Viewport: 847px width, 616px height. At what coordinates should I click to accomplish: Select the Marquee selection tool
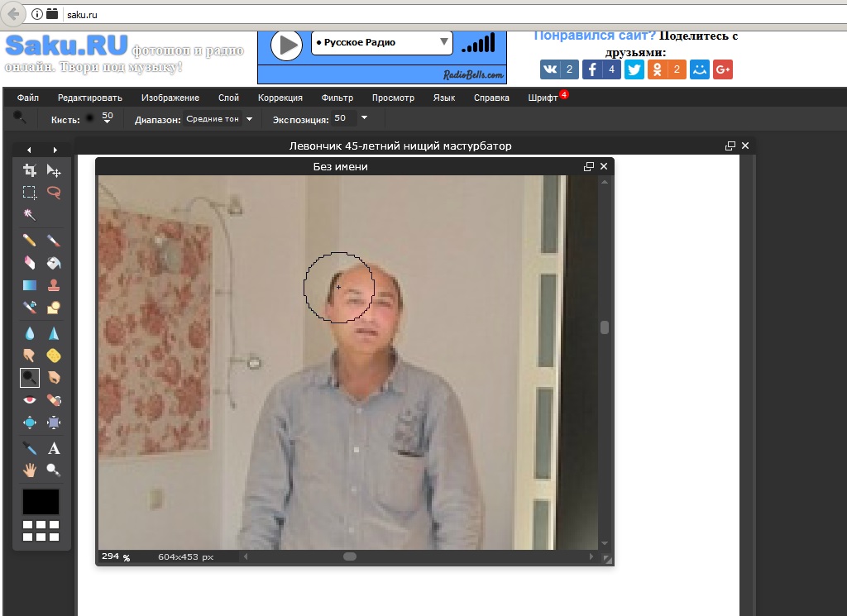coord(30,193)
